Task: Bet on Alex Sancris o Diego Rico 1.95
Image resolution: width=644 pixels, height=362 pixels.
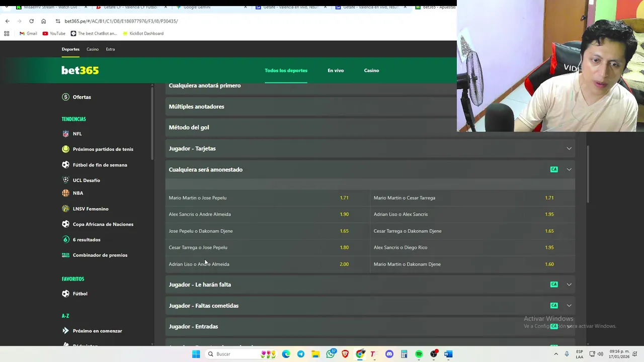Action: tap(472, 247)
